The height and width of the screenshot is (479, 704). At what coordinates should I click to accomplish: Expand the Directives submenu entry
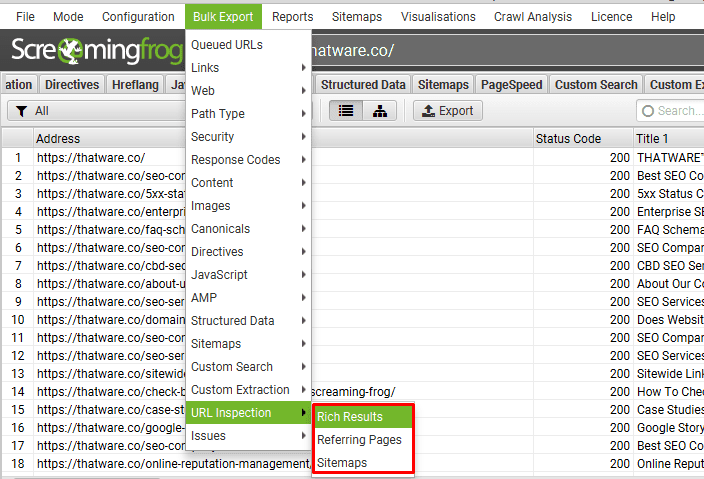(248, 251)
